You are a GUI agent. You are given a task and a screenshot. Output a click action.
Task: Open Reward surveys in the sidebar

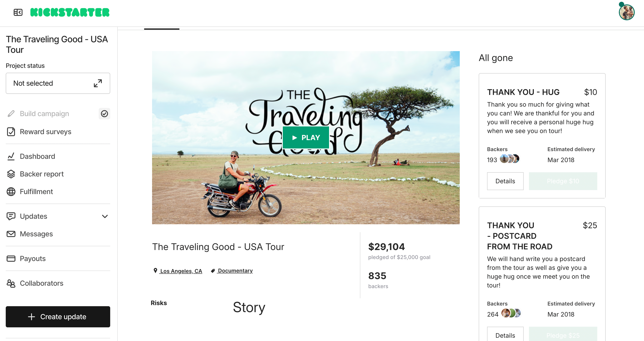[45, 132]
